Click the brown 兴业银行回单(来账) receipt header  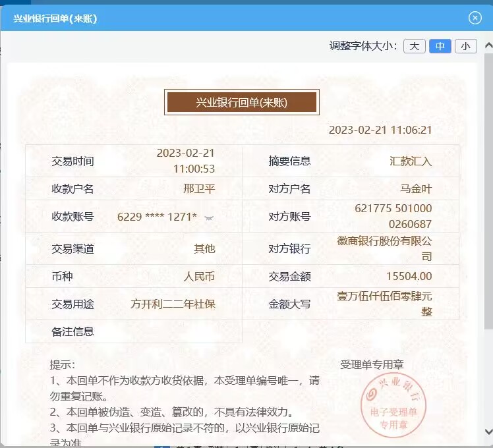pyautogui.click(x=242, y=102)
